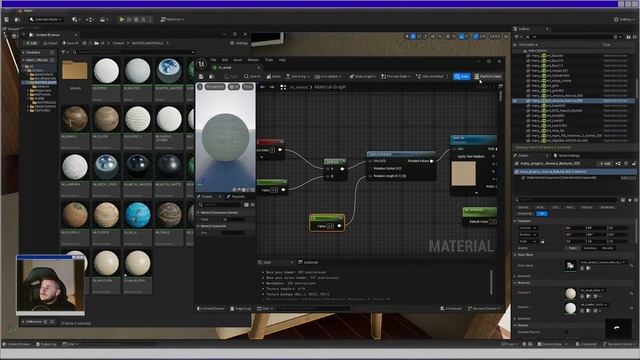The image size is (640, 360).
Task: Click the Play button in main toolbar
Action: (x=122, y=19)
